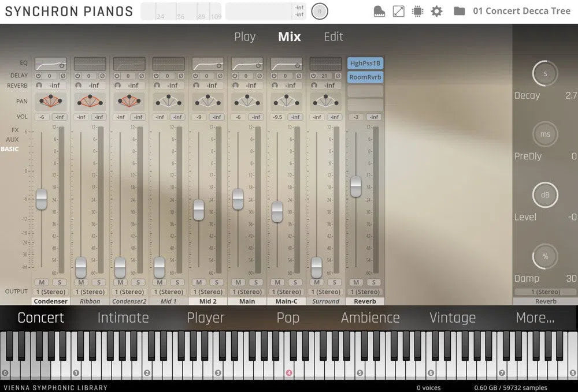The width and height of the screenshot is (578, 392).
Task: Click the Main channel volume fader handle
Action: [238, 199]
